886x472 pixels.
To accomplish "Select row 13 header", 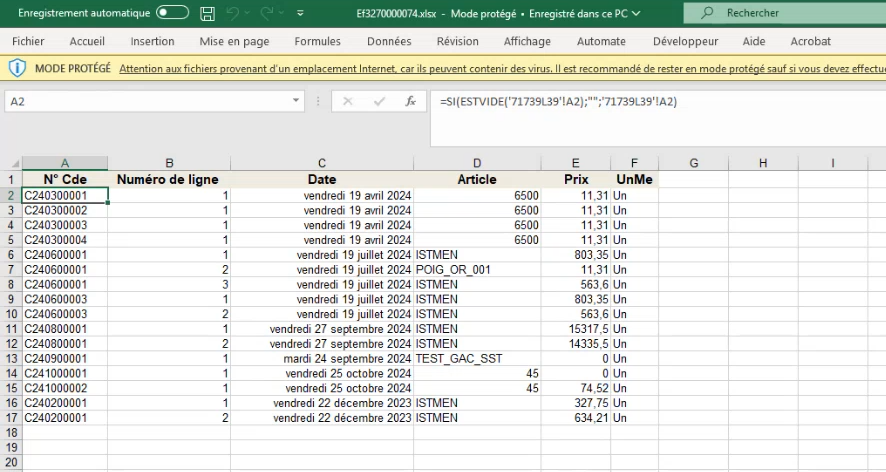I will 11,358.
